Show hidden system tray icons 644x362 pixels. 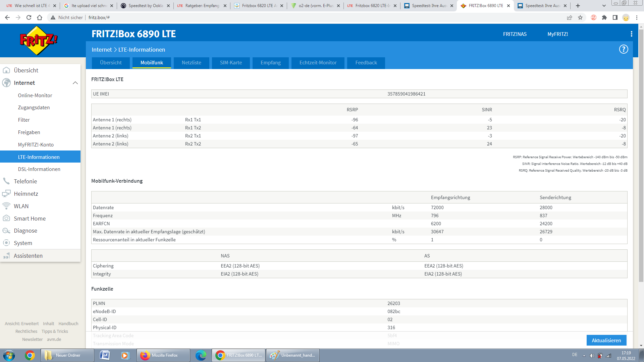coord(584,356)
